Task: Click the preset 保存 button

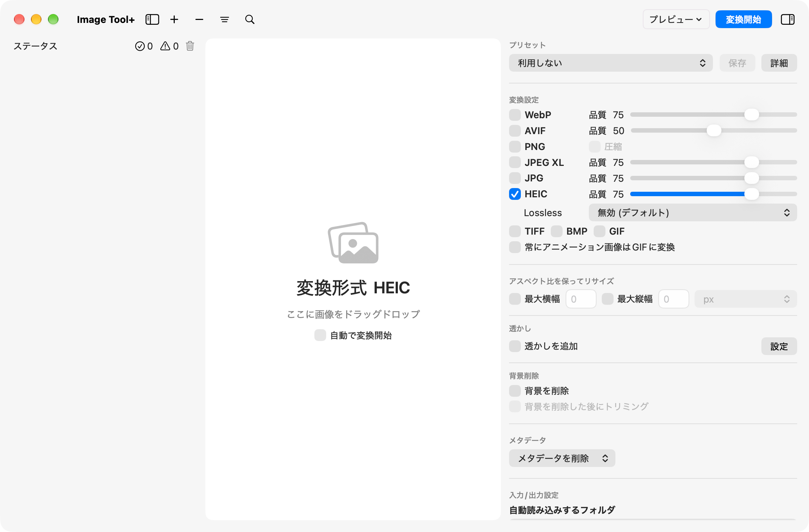Action: [737, 63]
